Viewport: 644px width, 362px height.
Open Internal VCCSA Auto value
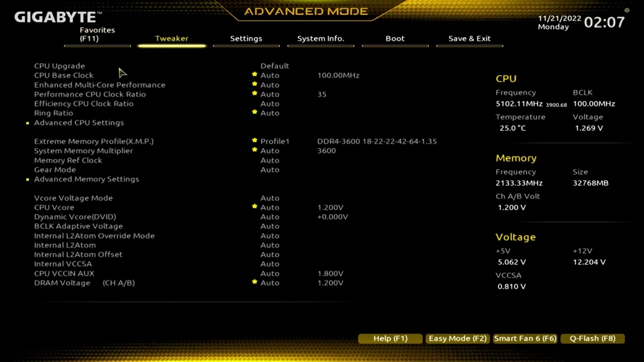pyautogui.click(x=270, y=264)
